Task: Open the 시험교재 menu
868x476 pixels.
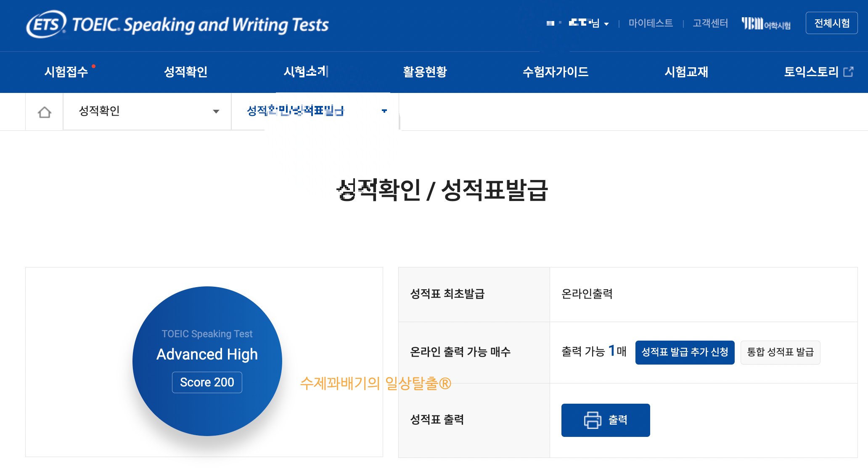Action: (x=686, y=72)
